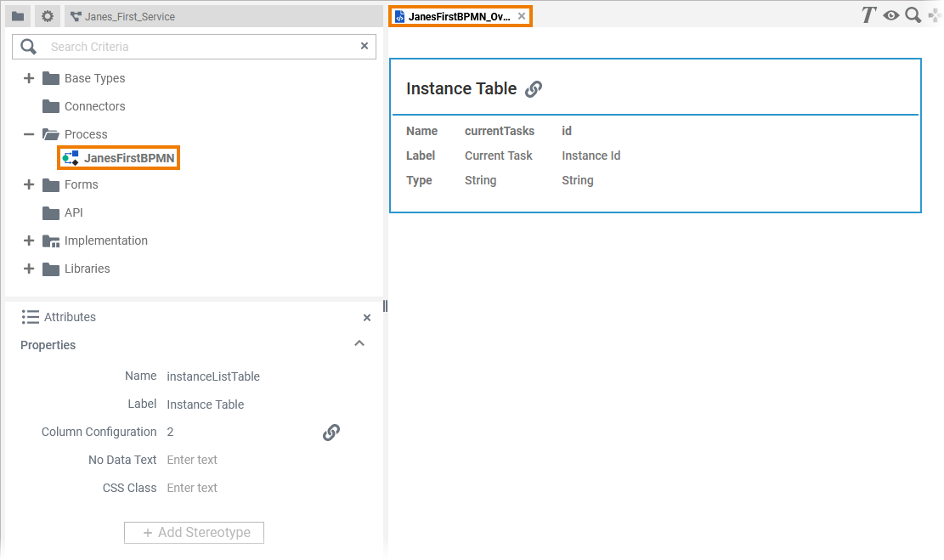
Task: Toggle the preview eye icon
Action: point(890,14)
